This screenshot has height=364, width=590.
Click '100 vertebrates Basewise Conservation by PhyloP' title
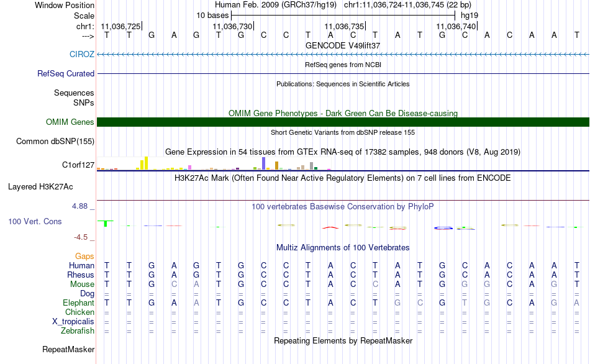click(343, 207)
